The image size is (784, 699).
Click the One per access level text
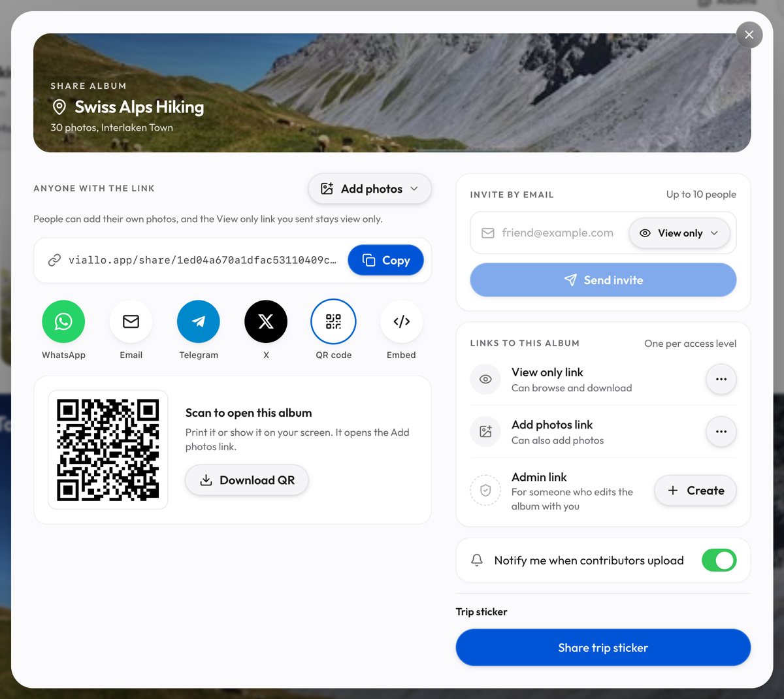click(x=690, y=344)
